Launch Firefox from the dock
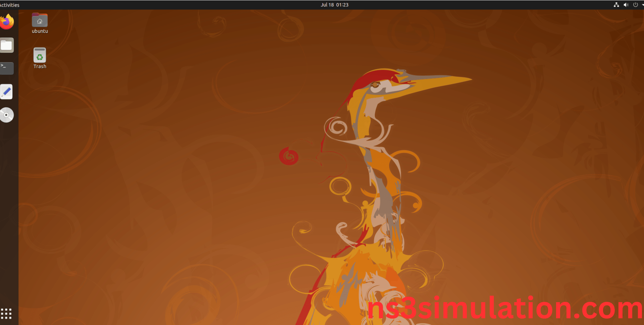The height and width of the screenshot is (325, 644). click(6, 21)
